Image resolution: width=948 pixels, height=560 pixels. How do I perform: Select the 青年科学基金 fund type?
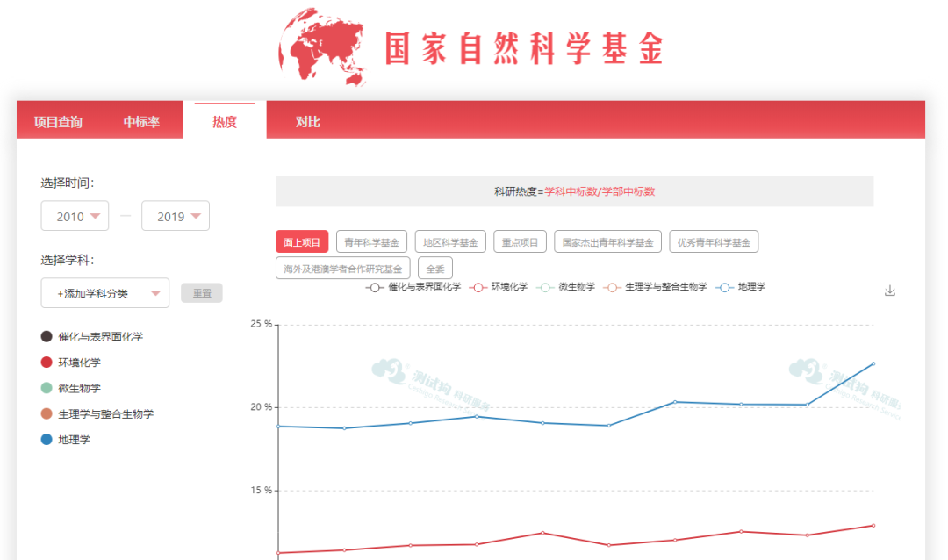pos(371,242)
